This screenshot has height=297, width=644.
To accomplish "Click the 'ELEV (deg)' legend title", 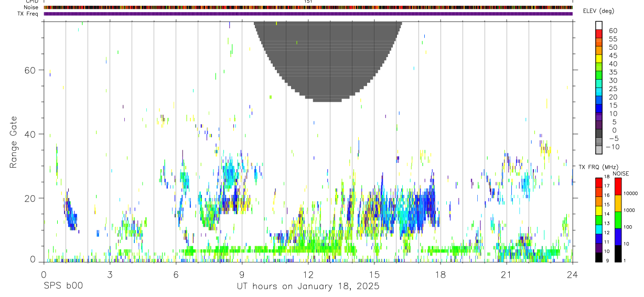I will click(598, 12).
